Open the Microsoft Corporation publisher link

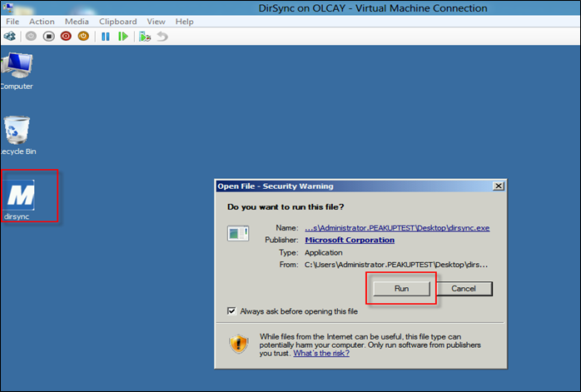click(350, 240)
